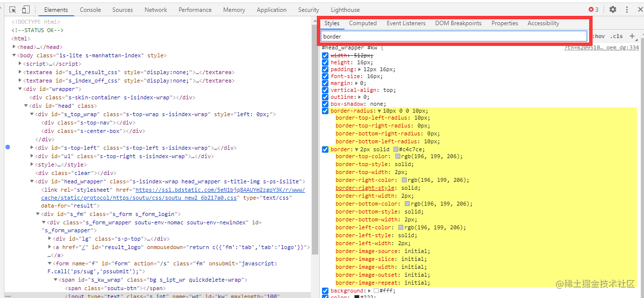Open the three-dot customize DevTools menu

(x=627, y=9)
